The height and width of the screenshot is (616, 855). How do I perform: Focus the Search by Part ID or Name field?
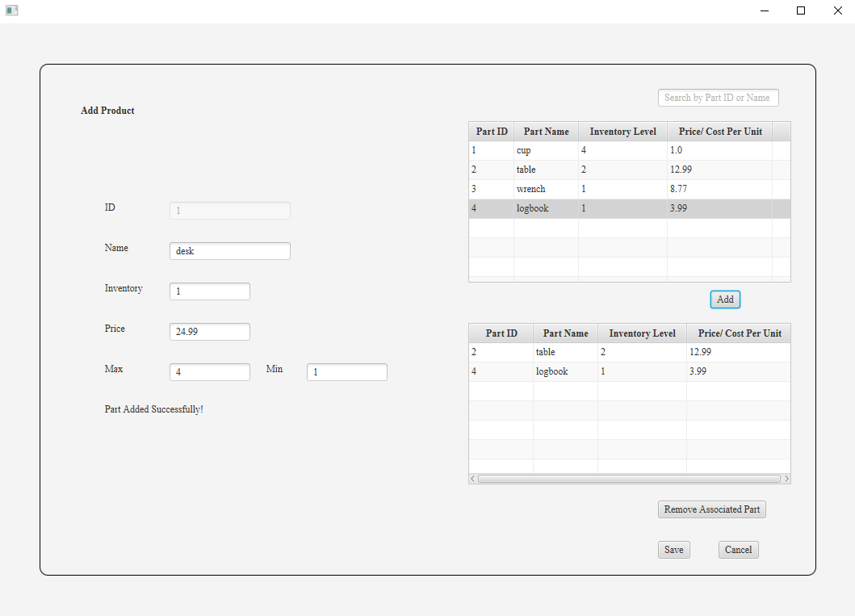718,98
